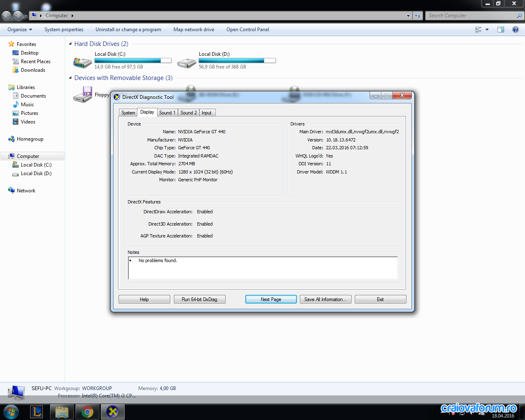Click Save All Information button

pyautogui.click(x=326, y=299)
